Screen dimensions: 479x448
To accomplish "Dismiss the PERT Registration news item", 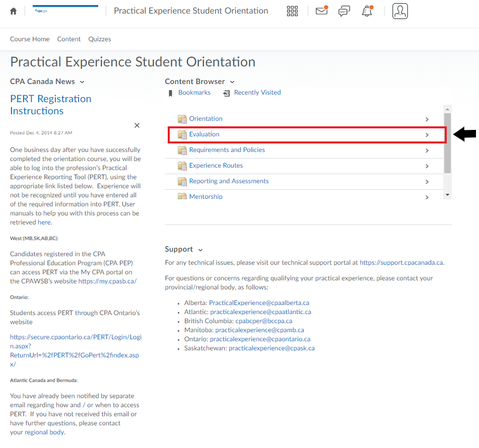I will tap(137, 125).
